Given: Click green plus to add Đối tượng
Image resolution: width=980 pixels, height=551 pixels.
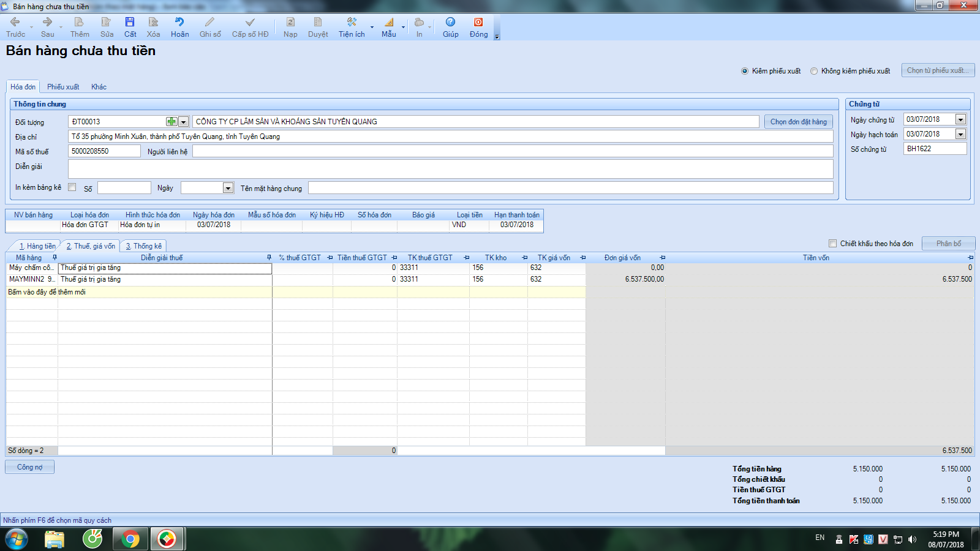Looking at the screenshot, I should pos(171,122).
